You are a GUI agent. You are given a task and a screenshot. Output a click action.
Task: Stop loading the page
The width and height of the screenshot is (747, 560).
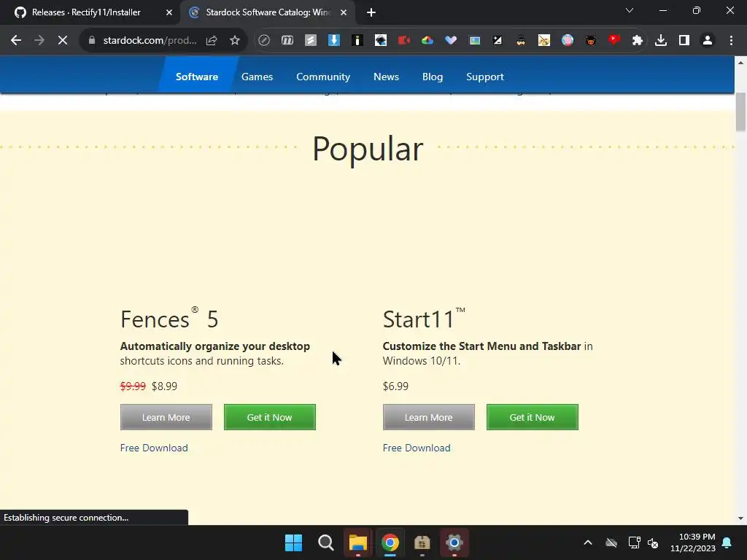tap(63, 41)
